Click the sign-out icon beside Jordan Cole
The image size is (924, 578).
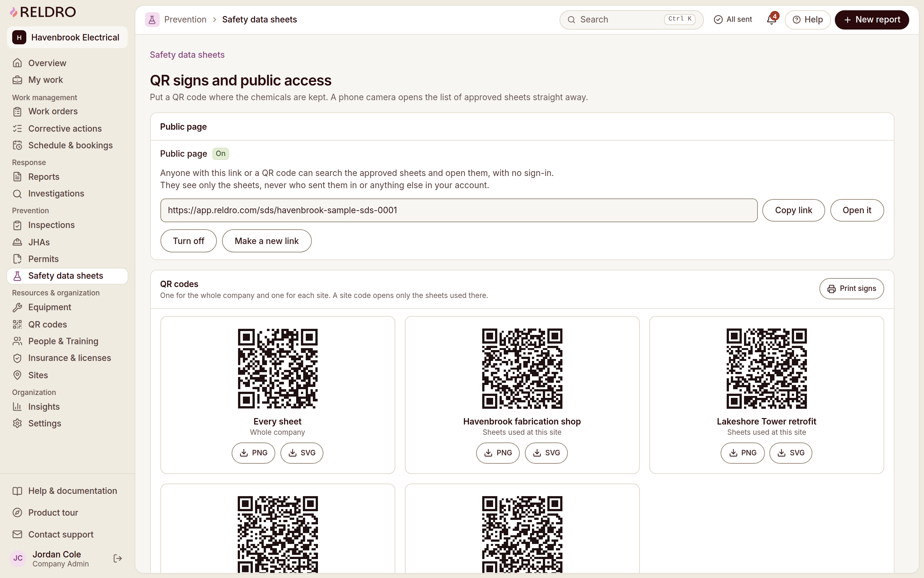tap(118, 558)
